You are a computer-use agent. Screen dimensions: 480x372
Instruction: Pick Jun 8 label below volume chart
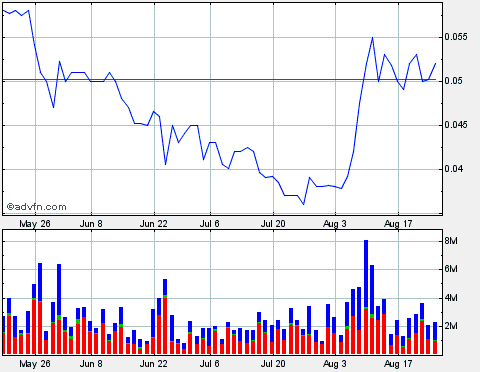click(x=91, y=363)
